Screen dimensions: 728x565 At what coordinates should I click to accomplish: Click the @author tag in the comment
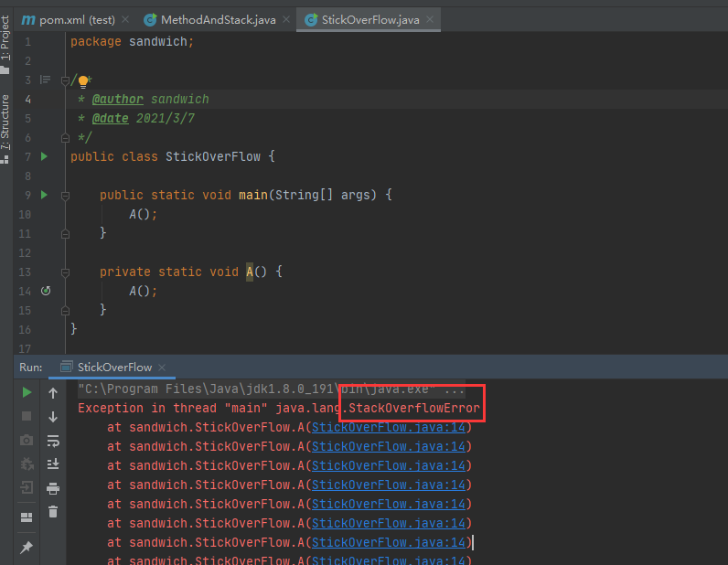coord(117,99)
